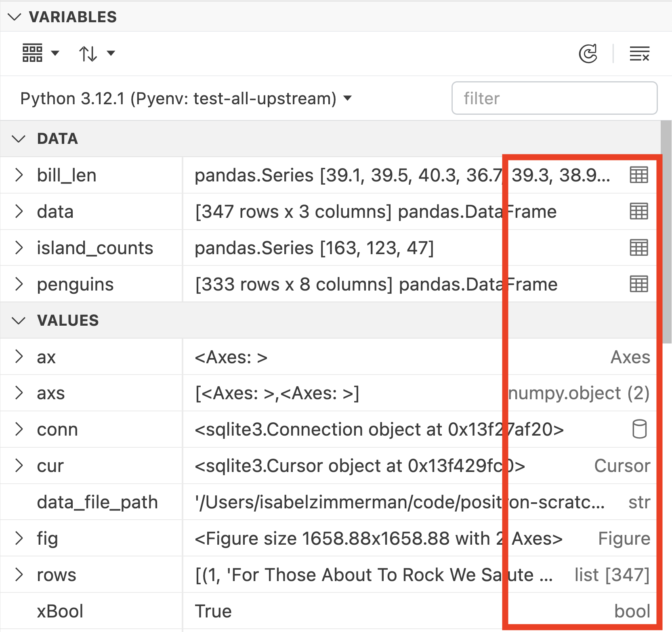Open the data table viewer for penguins
This screenshot has height=632, width=672.
tap(638, 284)
